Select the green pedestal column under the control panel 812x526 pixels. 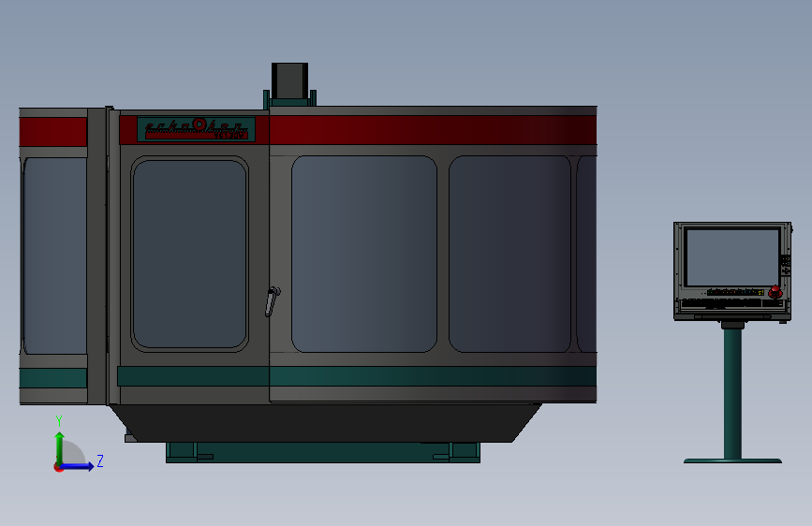pos(732,393)
